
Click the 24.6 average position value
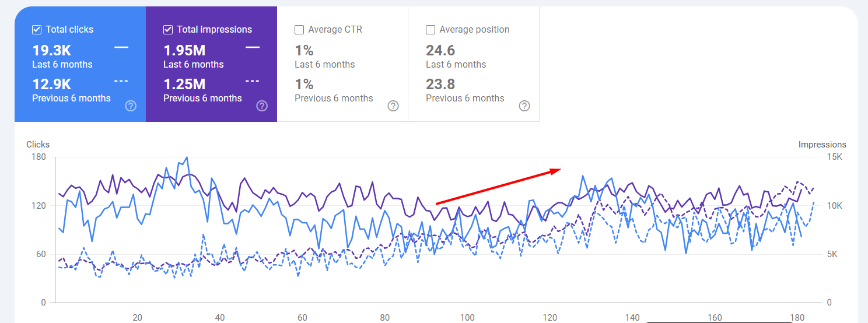[x=440, y=51]
